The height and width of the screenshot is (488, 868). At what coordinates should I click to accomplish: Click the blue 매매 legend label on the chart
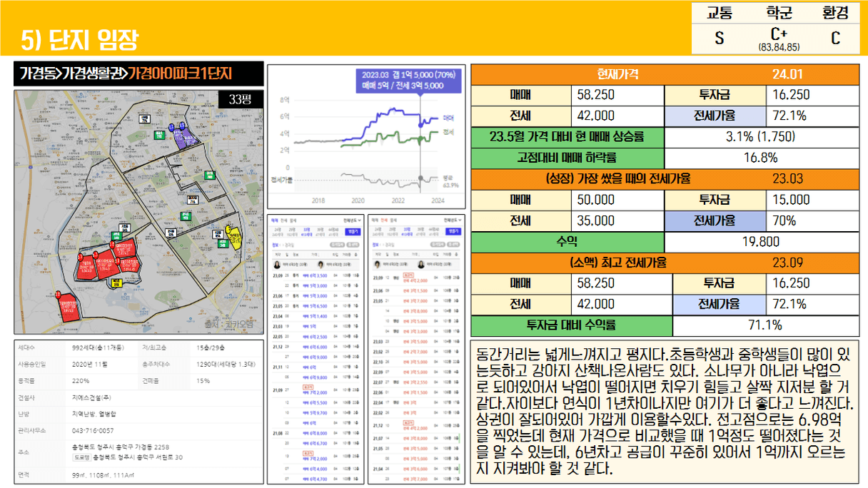coord(449,118)
